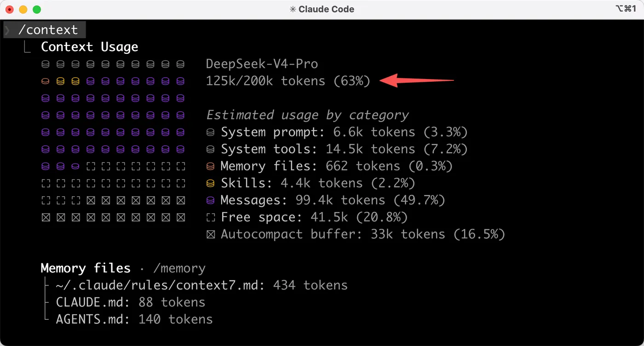Click the 125k/200k tokens usage line
This screenshot has height=346, width=644.
point(288,81)
